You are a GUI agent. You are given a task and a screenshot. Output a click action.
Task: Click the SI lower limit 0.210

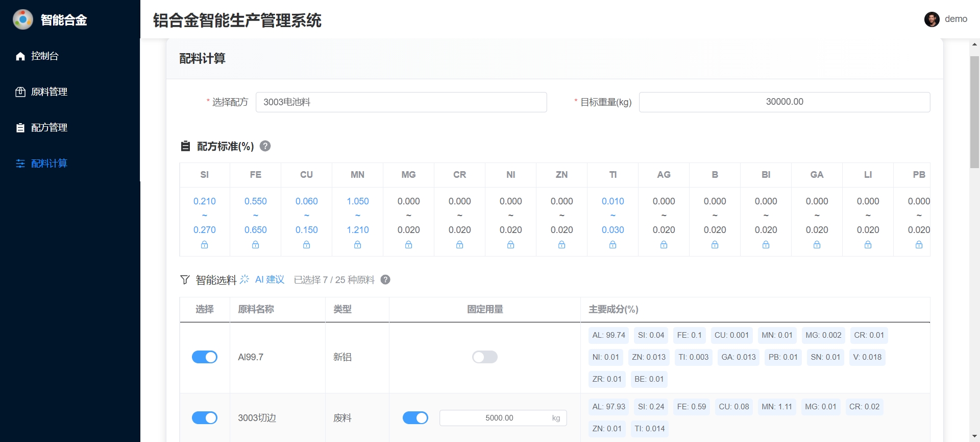click(x=204, y=201)
